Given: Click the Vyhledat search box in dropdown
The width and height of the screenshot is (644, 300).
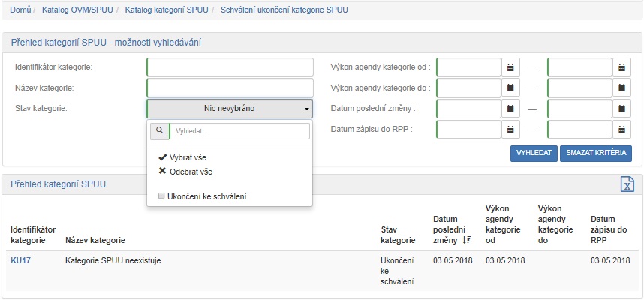Looking at the screenshot, I should 239,132.
